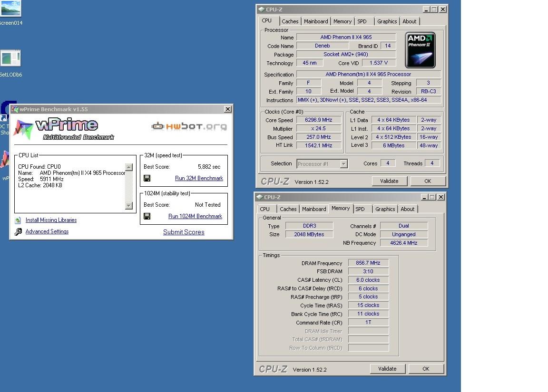Viewport: 548px width, 392px height.
Task: Close the lower CPU-Z window
Action: tap(441, 197)
